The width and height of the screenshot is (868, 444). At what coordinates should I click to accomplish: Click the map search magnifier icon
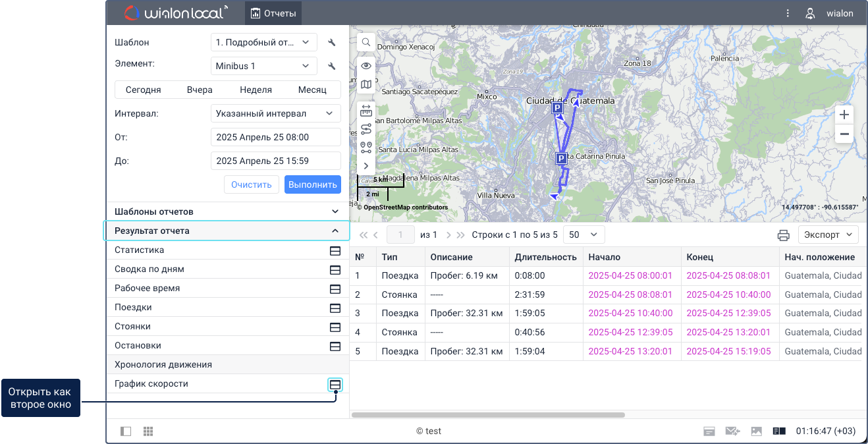(x=366, y=42)
